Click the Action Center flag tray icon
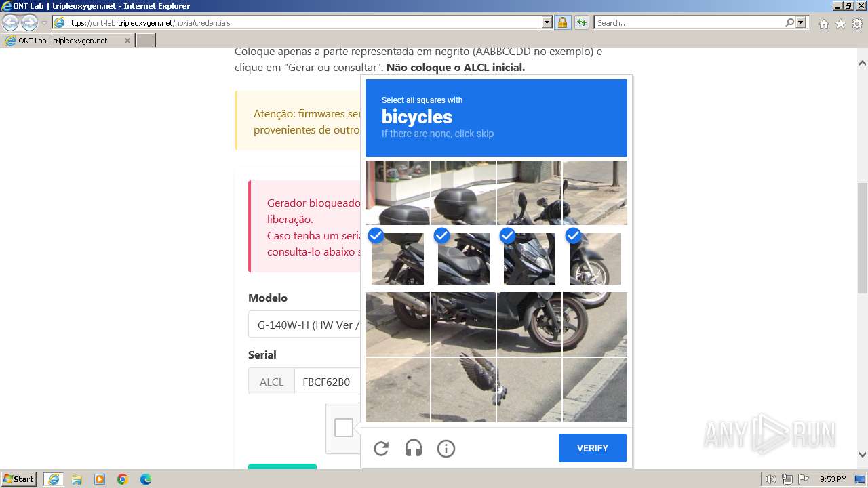Viewport: 868px width, 488px height. (x=803, y=479)
